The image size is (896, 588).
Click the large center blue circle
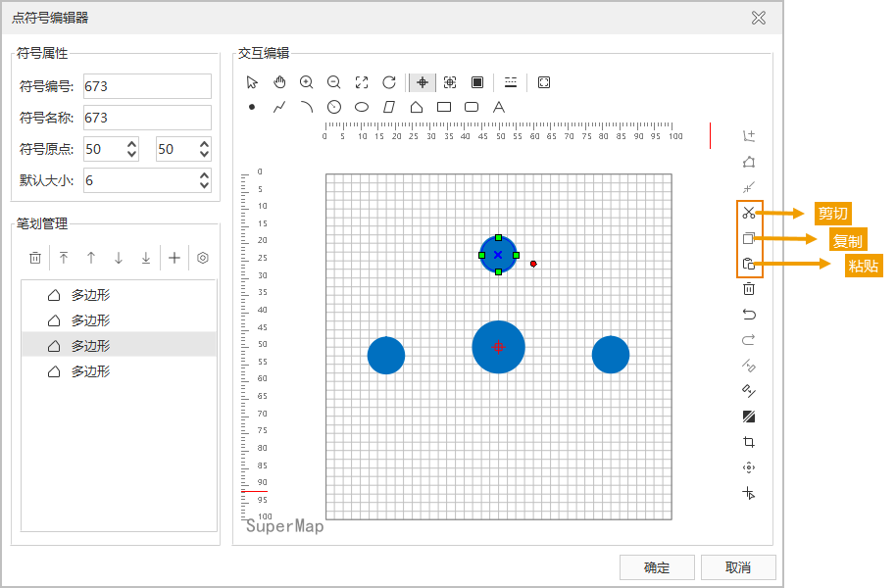[x=498, y=347]
